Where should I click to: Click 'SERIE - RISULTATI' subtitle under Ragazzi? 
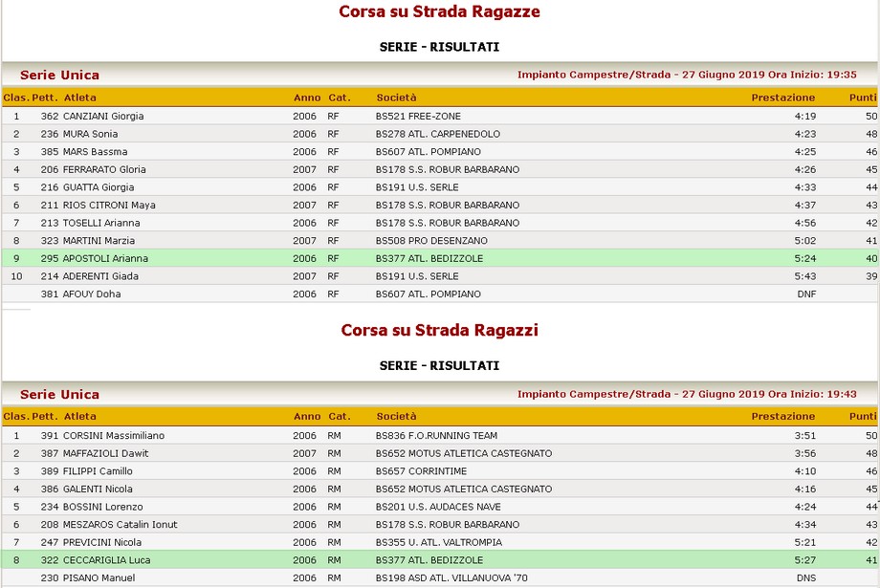click(439, 366)
